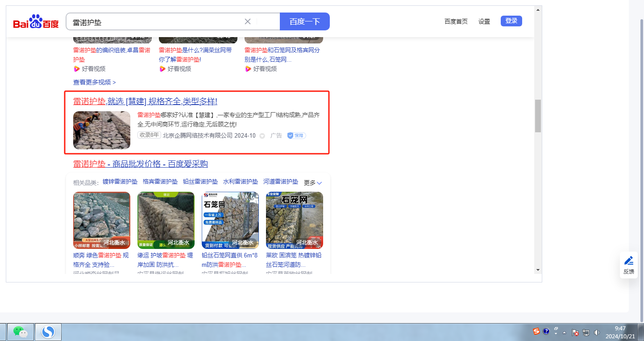Click the Sogou input method tray icon
This screenshot has height=341, width=644.
pyautogui.click(x=536, y=331)
